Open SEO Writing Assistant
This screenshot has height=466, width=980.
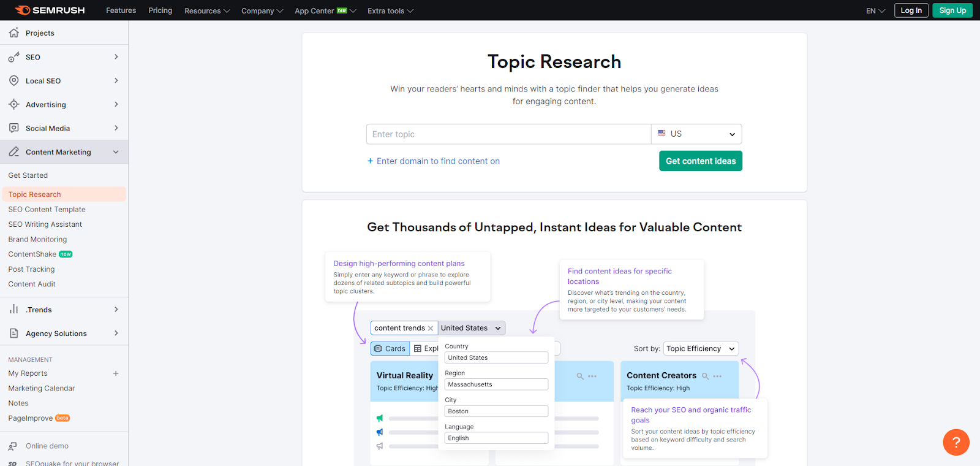click(45, 224)
